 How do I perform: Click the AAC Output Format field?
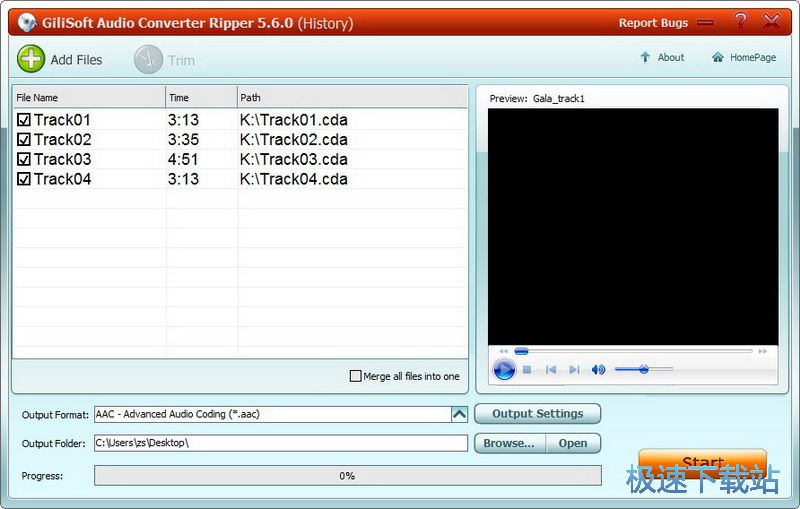point(273,414)
